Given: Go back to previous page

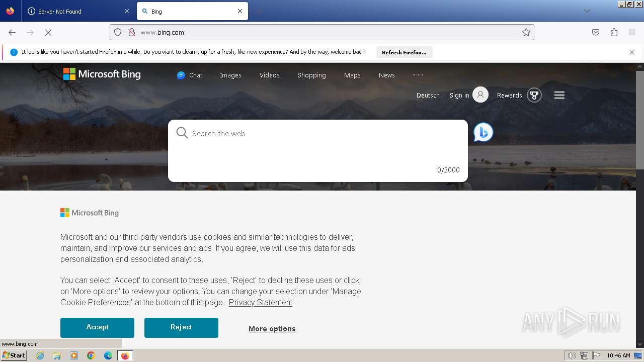Looking at the screenshot, I should pyautogui.click(x=12, y=32).
